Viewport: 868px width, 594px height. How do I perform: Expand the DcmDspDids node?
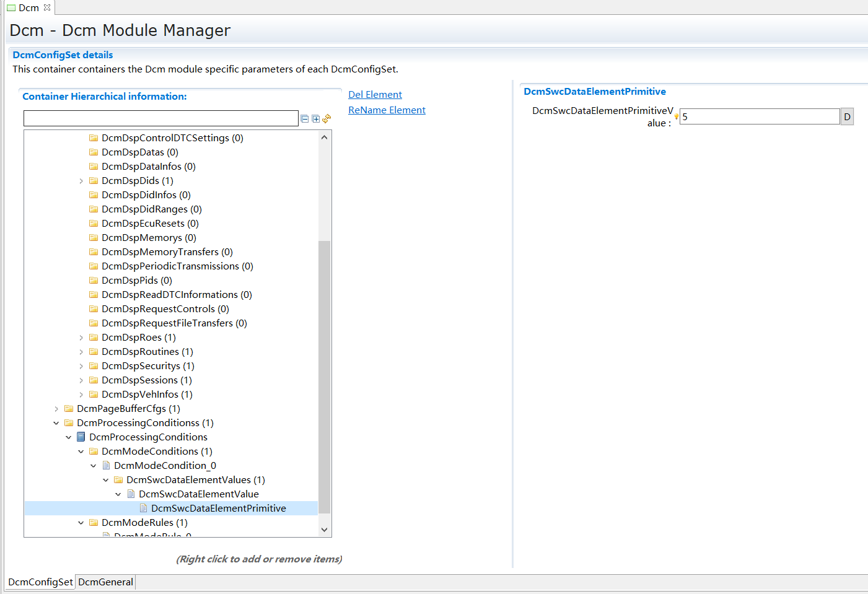81,181
